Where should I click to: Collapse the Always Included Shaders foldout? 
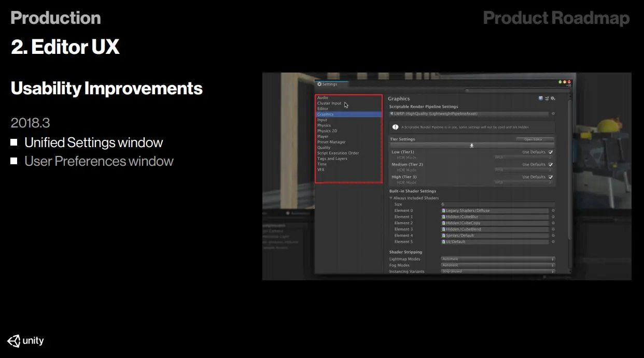point(391,198)
